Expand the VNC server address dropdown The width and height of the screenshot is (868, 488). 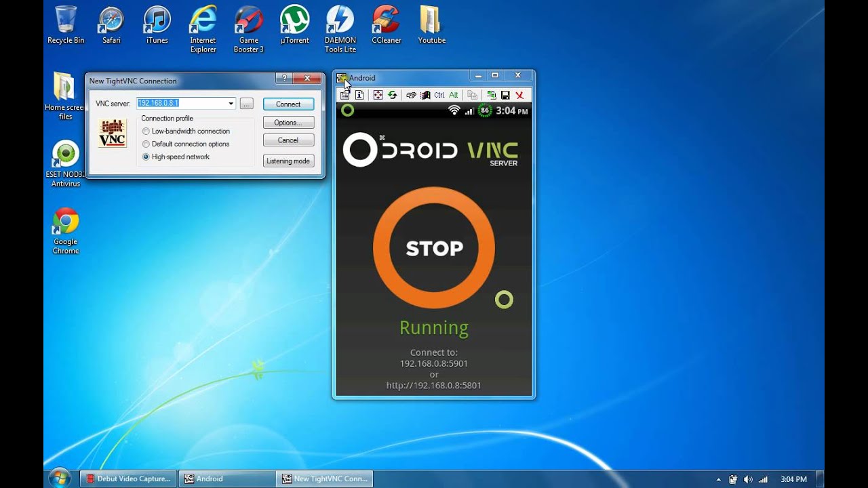tap(231, 104)
